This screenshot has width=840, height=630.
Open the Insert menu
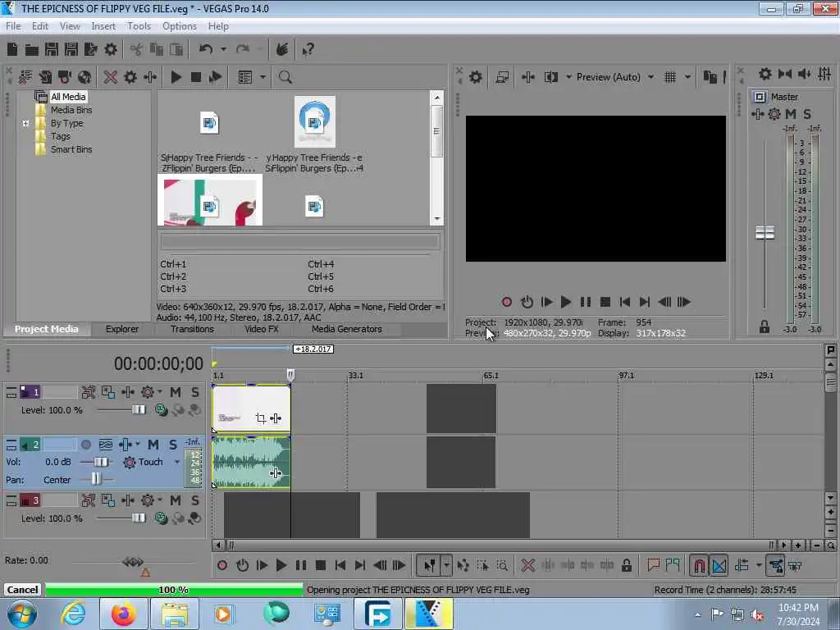pos(103,26)
